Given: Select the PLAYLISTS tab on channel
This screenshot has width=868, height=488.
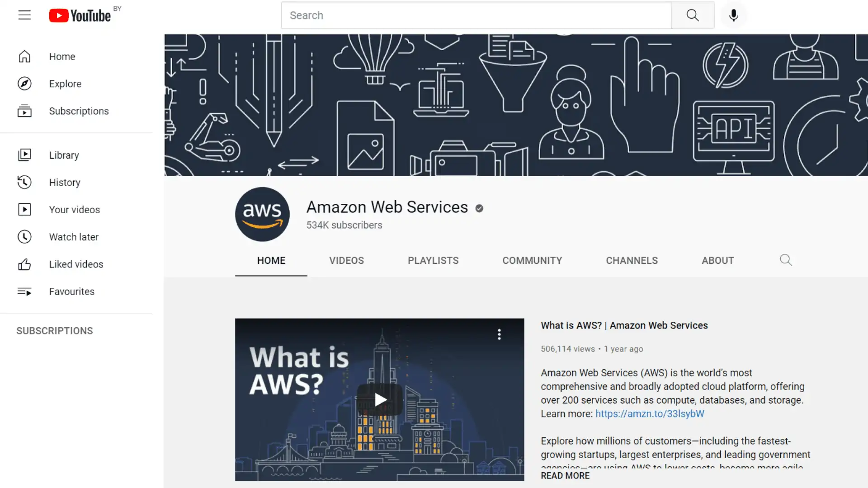Looking at the screenshot, I should coord(433,260).
